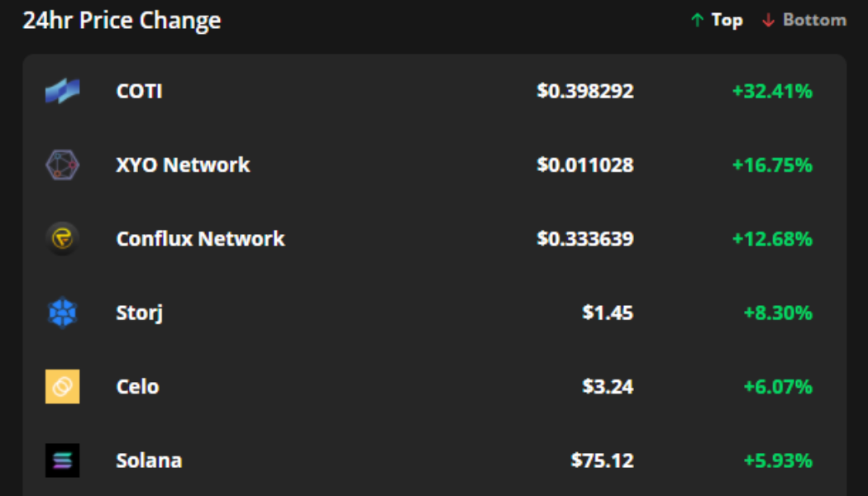Open the Conflux Network name link
Screen dimensions: 868x496
(x=200, y=239)
